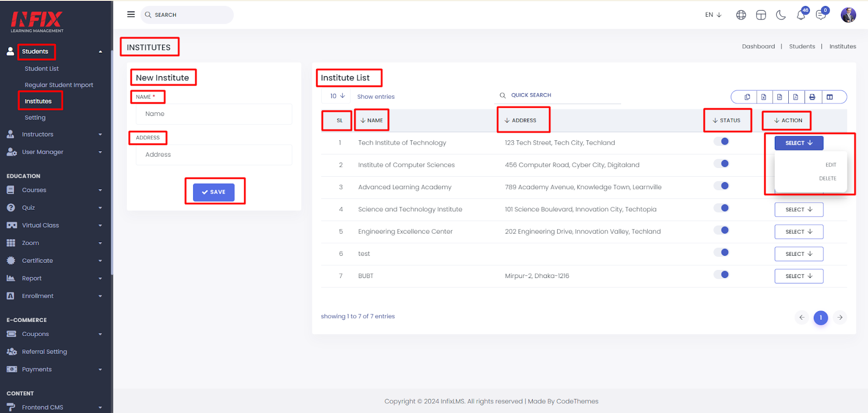
Task: Open the messages chat bubble icon
Action: 821,15
